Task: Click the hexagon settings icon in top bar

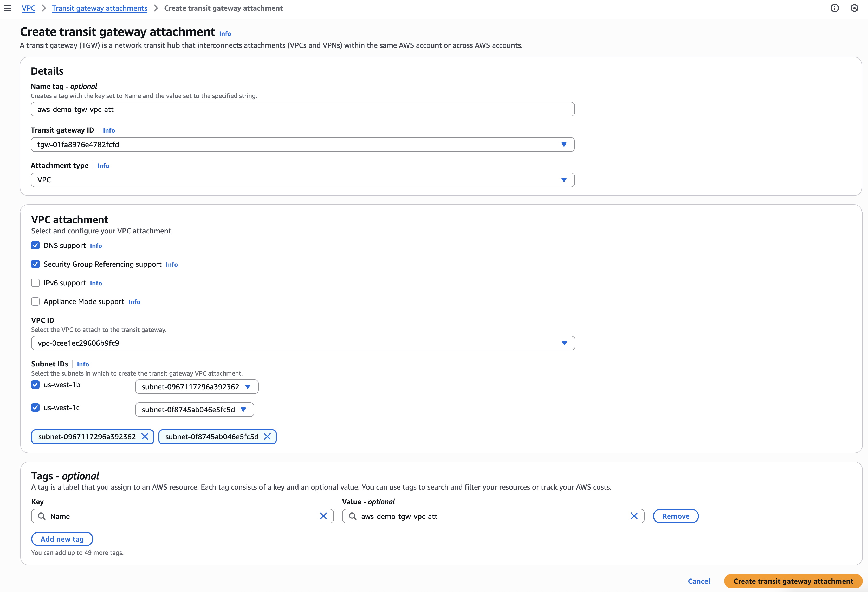Action: tap(854, 8)
